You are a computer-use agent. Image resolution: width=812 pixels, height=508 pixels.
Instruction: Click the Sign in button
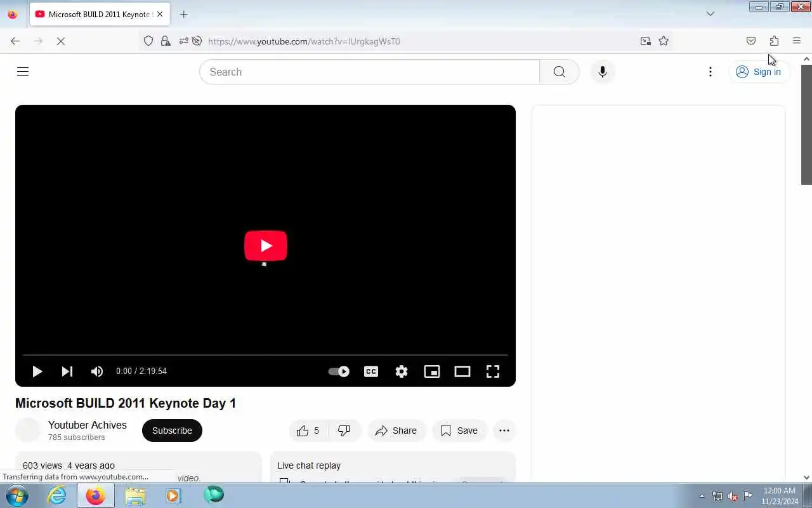pos(759,72)
